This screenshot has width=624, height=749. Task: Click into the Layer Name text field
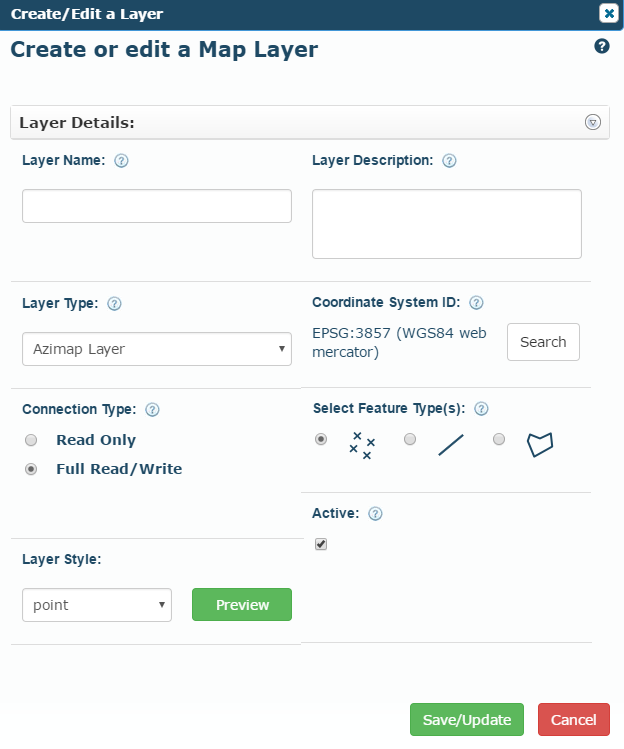(157, 206)
